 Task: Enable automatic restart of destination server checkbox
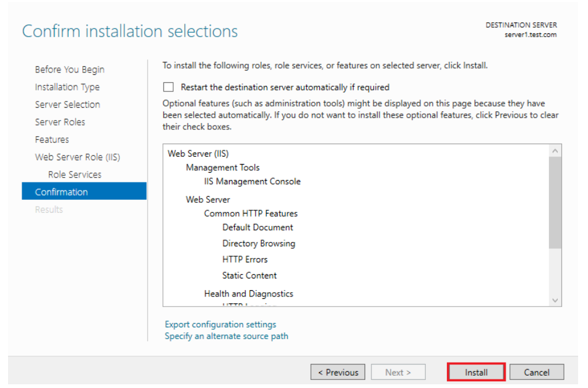coord(169,87)
